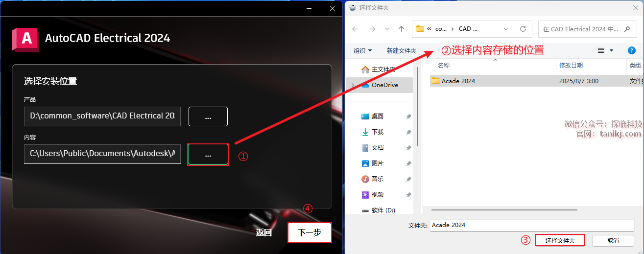This screenshot has height=254, width=644.
Task: Unpin 下载 using its pin icon
Action: point(408,132)
